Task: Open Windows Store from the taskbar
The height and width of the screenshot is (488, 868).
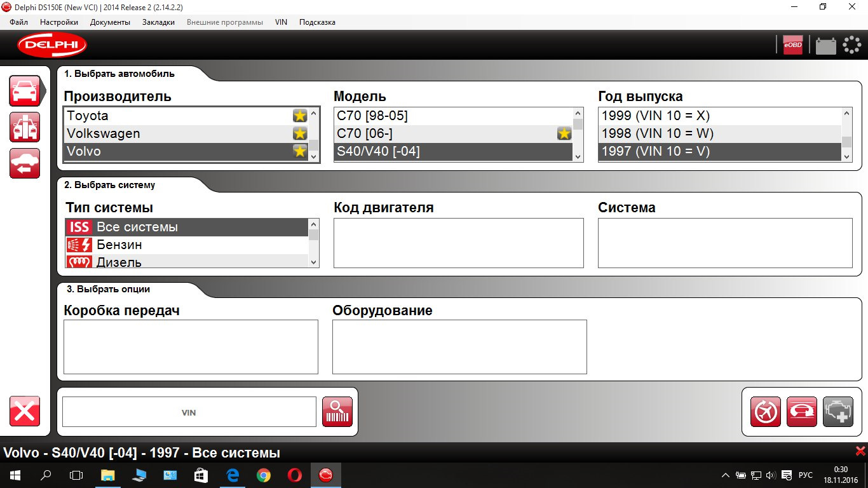Action: pos(201,475)
